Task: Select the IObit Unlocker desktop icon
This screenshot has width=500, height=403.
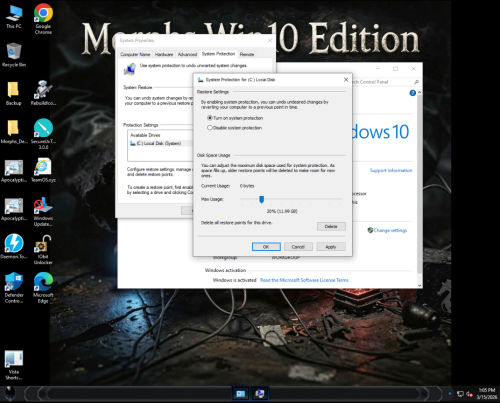Action: click(43, 250)
